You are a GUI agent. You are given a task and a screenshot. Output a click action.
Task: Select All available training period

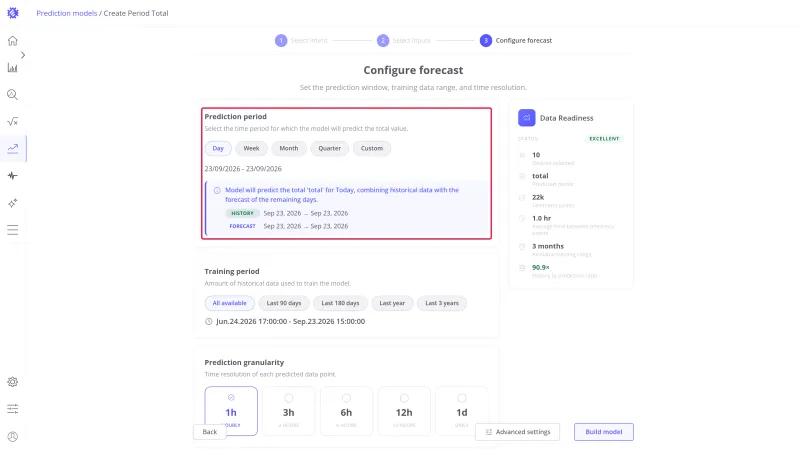(230, 303)
